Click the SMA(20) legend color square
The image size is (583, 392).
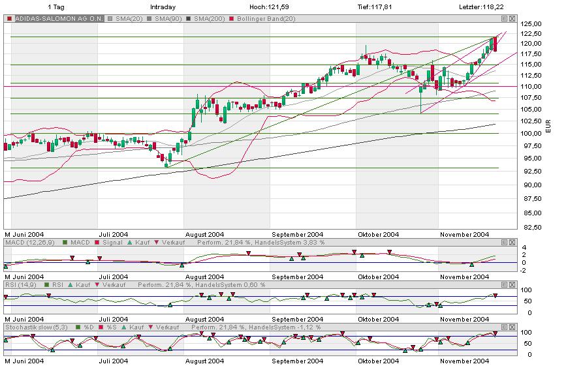(110, 18)
